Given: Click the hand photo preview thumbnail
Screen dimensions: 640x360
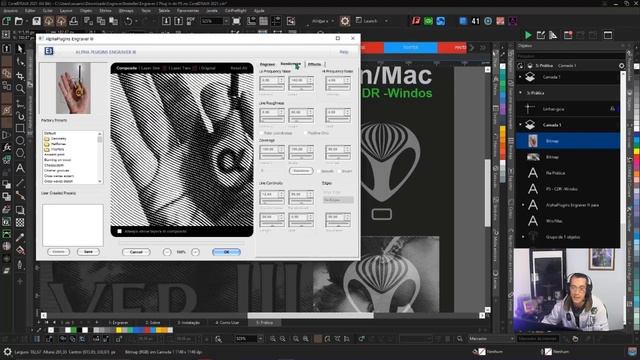Looking at the screenshot, I should (x=73, y=88).
